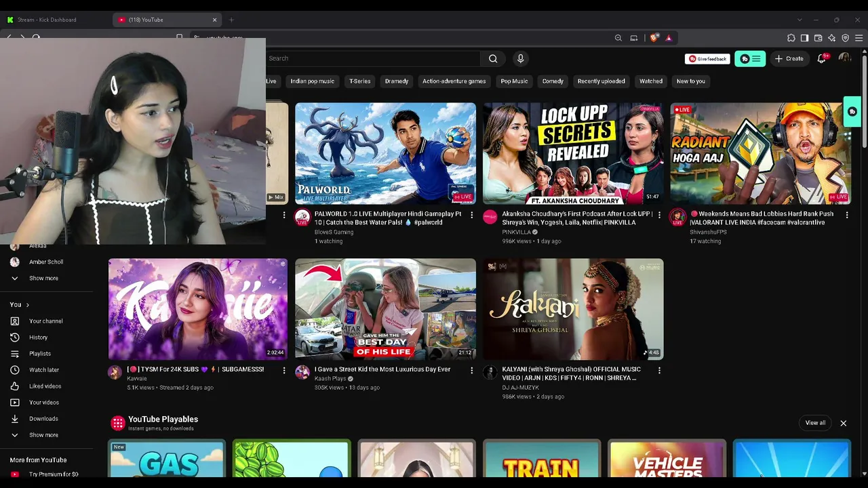Dismiss the YouTube Playables shelf
Viewport: 868px width, 488px height.
tap(844, 423)
